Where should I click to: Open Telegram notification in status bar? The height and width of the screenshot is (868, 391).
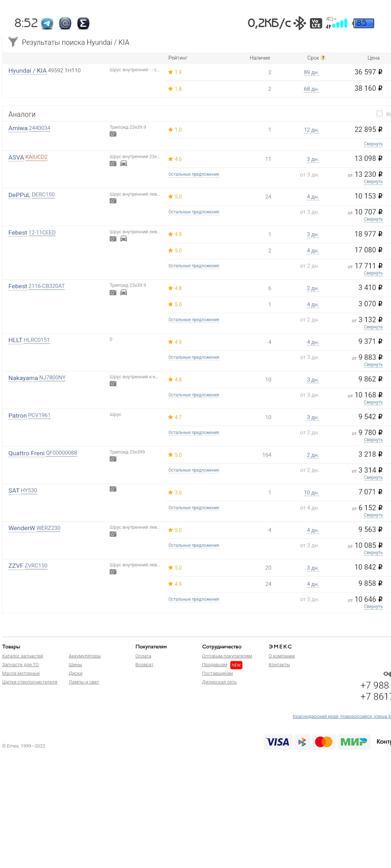click(x=47, y=23)
